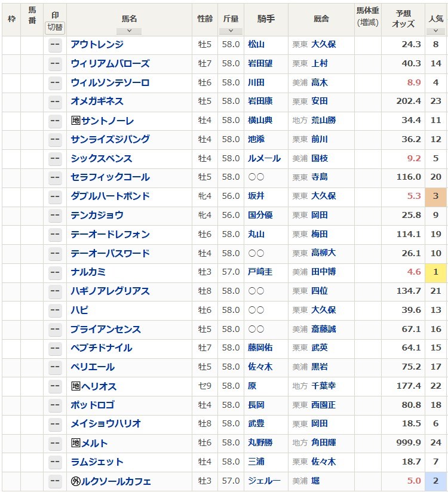Viewport: 448px width, 492px height.
Task: Select the 騎手 column header
Action: click(266, 19)
